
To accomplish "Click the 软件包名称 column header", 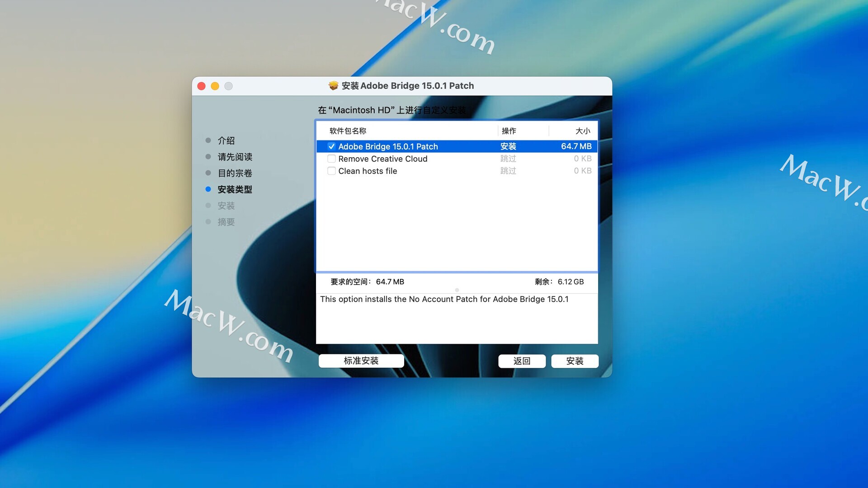I will click(x=348, y=131).
